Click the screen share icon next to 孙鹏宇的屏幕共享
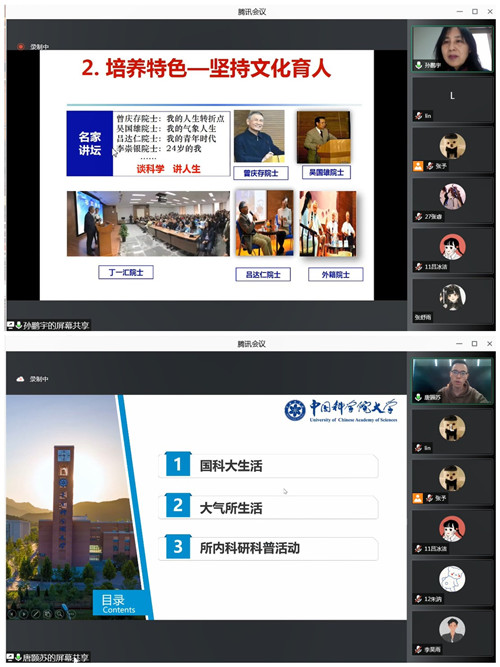This screenshot has height=667, width=500. (x=11, y=325)
